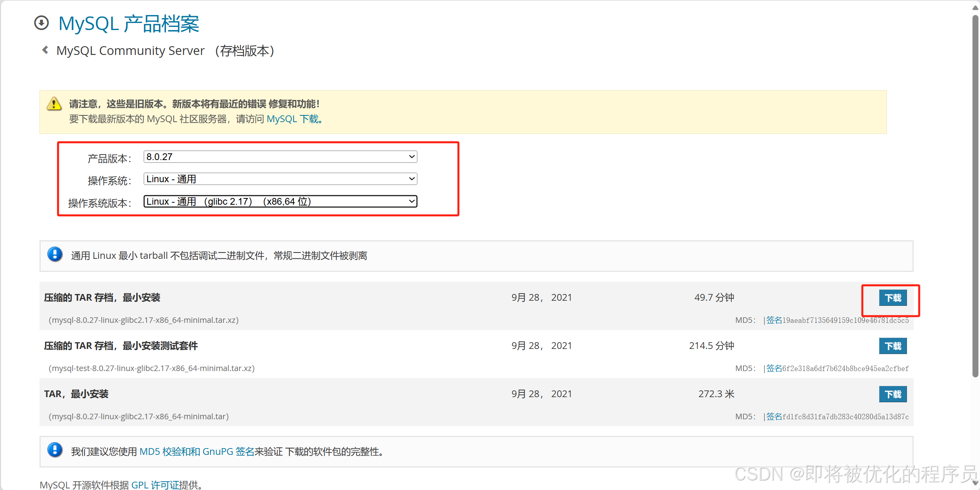Click 下载 for the minimal test suite archive

(893, 346)
